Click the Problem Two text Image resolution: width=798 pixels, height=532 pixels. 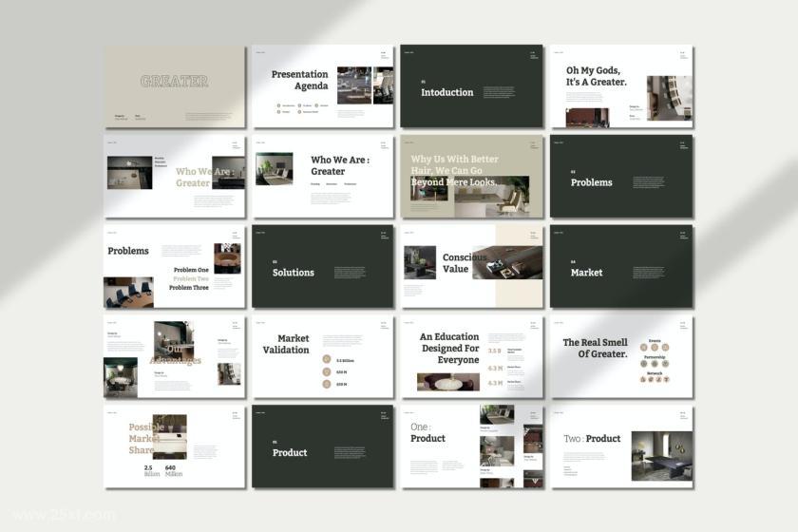coord(191,279)
